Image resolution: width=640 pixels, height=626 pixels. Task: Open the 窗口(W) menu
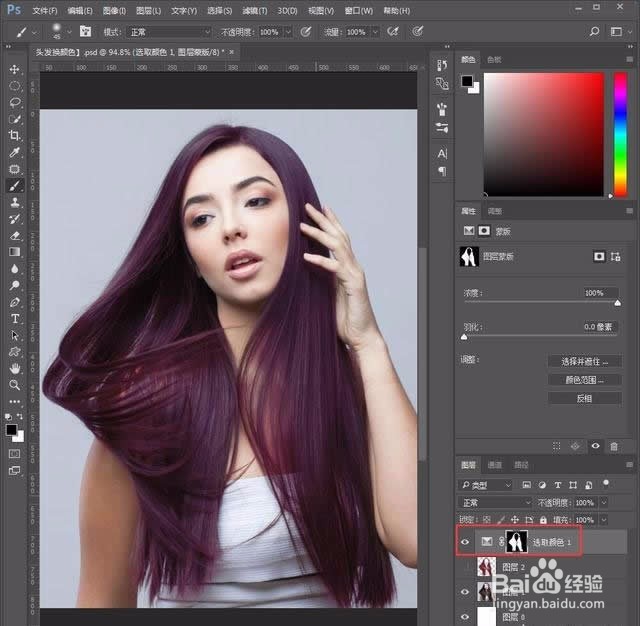359,11
